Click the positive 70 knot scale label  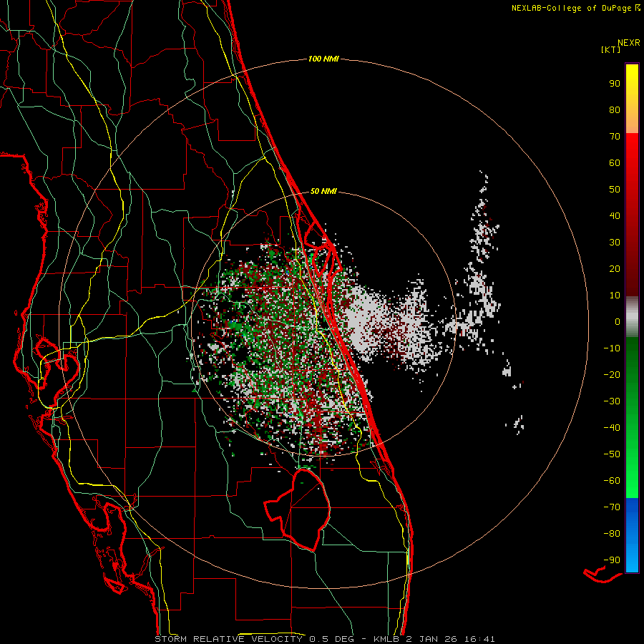(615, 137)
